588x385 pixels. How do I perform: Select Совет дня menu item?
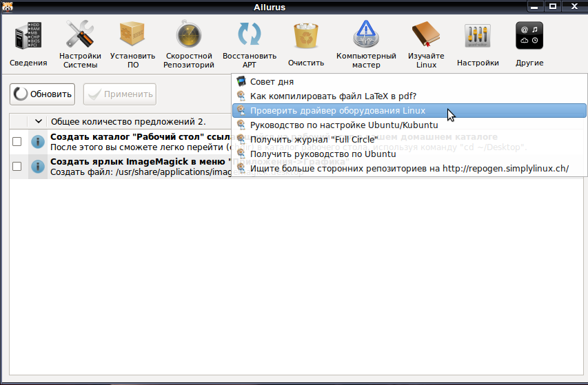coord(409,81)
